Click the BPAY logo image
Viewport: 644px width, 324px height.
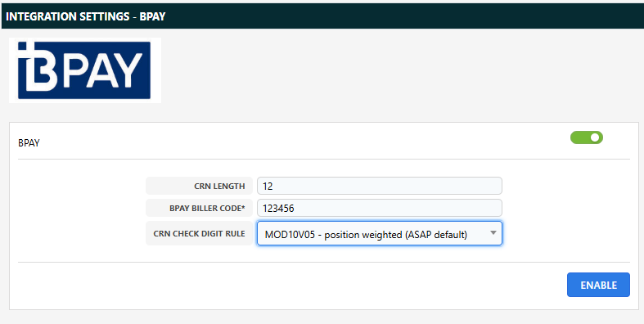click(85, 70)
